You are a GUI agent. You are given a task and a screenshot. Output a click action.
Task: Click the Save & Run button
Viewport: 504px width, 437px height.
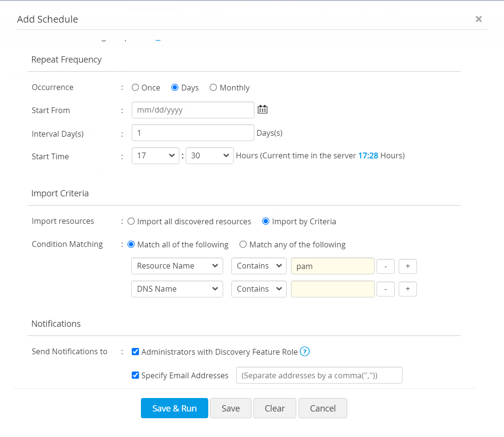[174, 408]
